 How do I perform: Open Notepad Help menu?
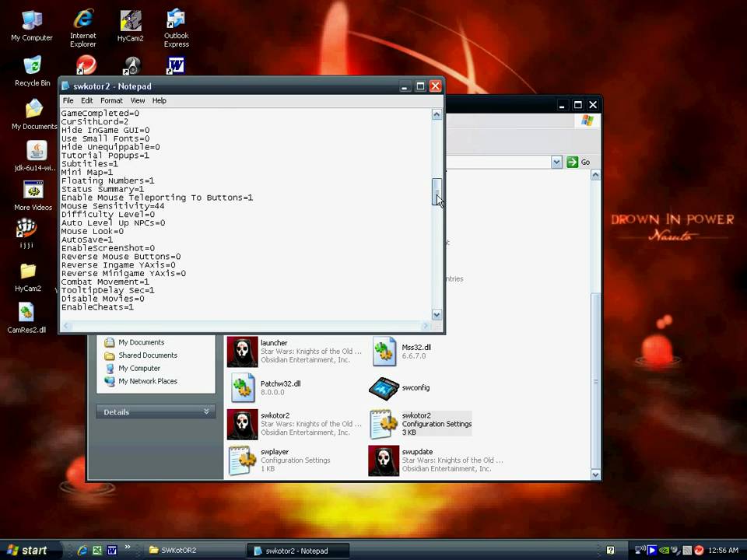coord(159,100)
